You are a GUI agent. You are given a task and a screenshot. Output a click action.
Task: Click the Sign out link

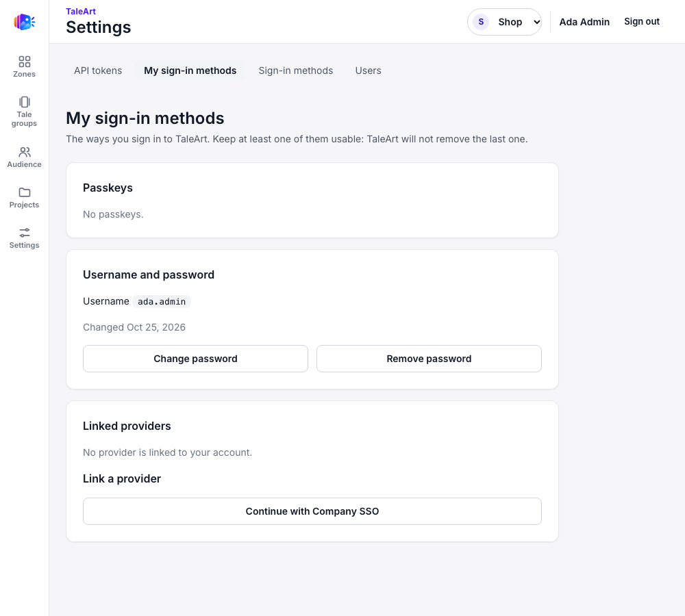(641, 22)
